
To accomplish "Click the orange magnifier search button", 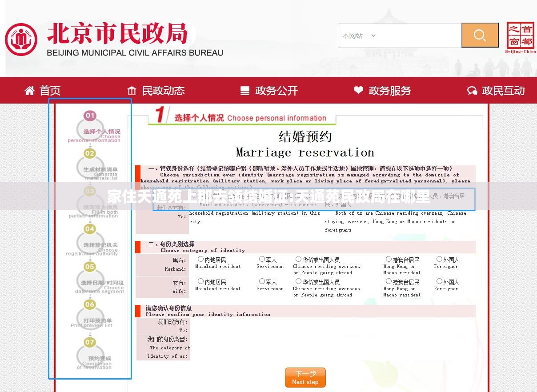I will (x=480, y=36).
